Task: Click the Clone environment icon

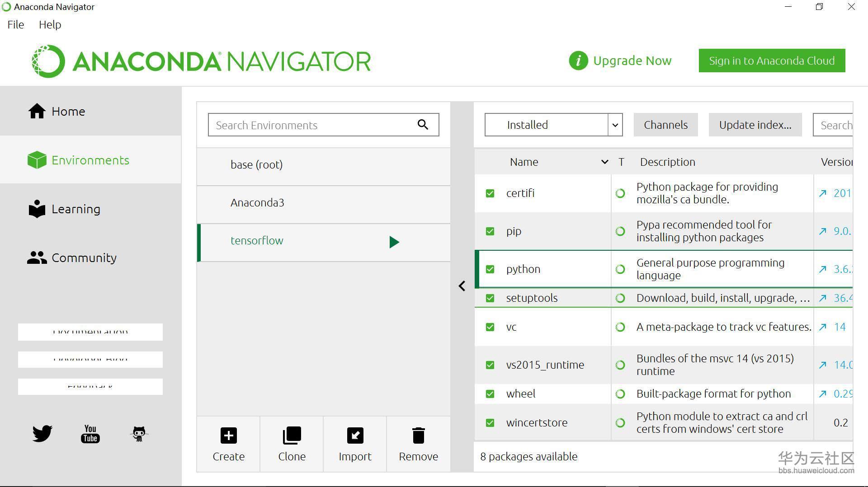Action: coord(292,435)
